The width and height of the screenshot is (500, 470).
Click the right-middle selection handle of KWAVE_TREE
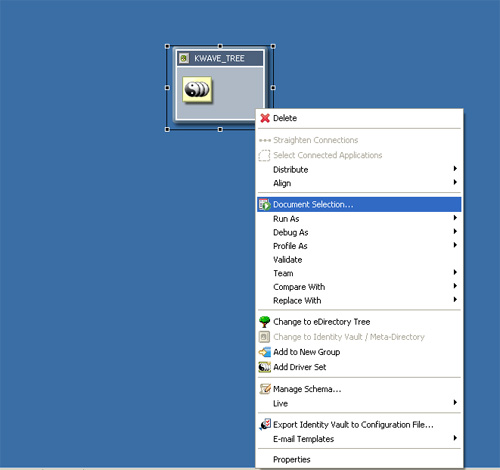point(273,88)
